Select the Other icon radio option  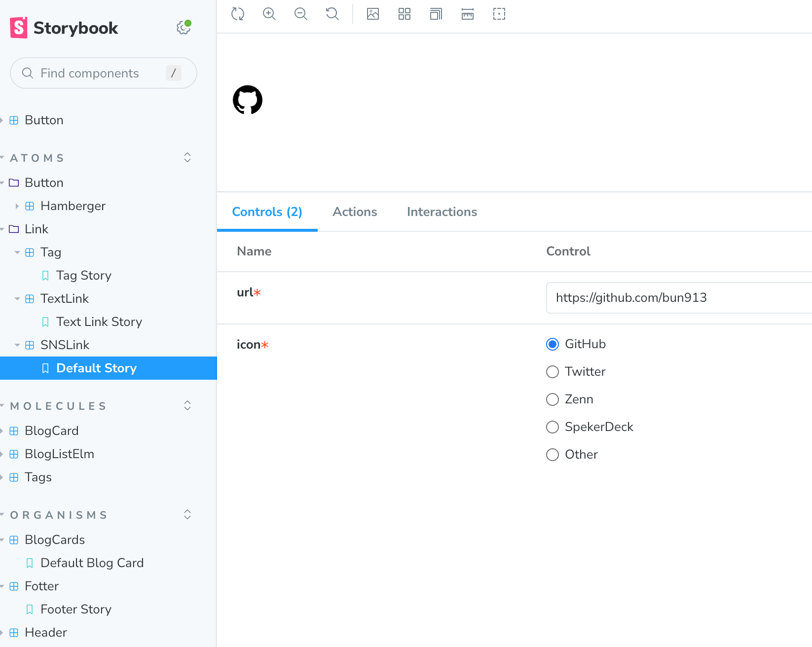click(x=553, y=455)
